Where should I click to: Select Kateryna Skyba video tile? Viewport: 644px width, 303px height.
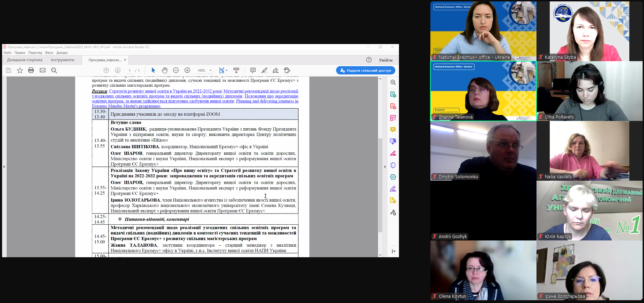[x=590, y=31]
